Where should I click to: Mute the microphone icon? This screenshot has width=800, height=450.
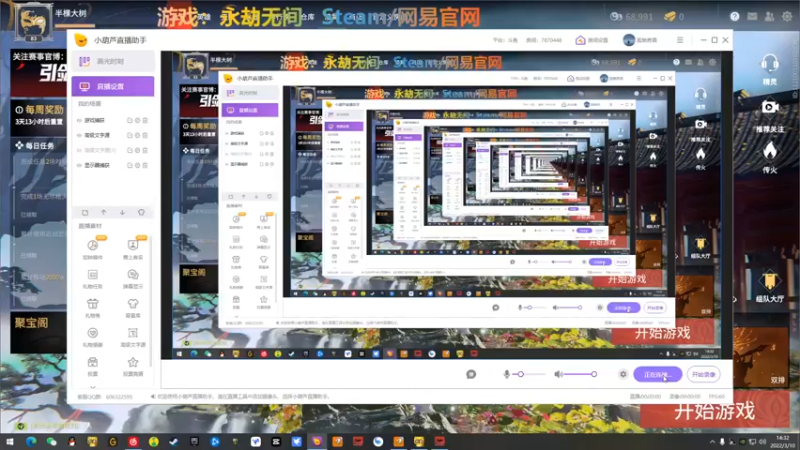[507, 374]
